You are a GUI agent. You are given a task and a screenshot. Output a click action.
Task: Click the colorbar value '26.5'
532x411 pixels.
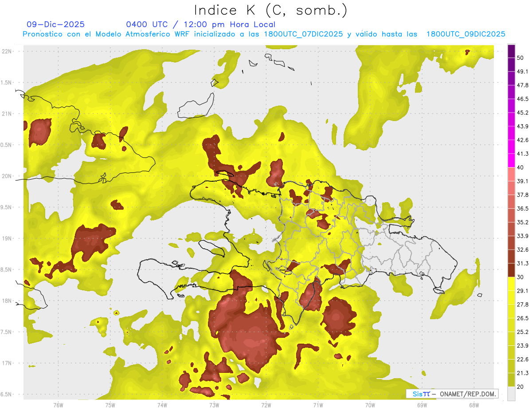tap(523, 318)
